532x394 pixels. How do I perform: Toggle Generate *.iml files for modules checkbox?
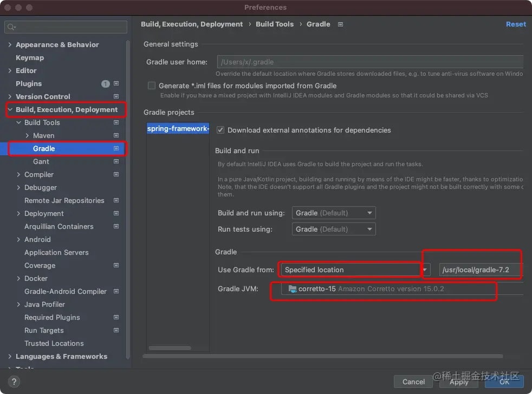[152, 86]
